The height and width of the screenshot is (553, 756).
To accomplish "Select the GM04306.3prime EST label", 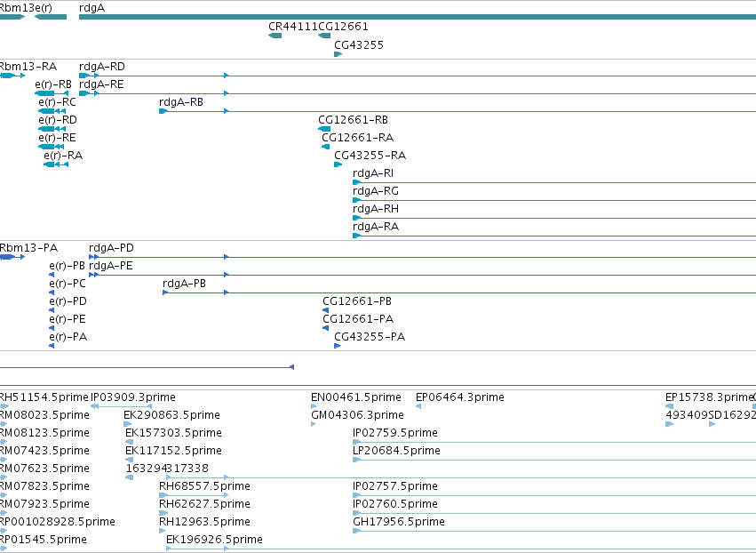I will (x=357, y=415).
